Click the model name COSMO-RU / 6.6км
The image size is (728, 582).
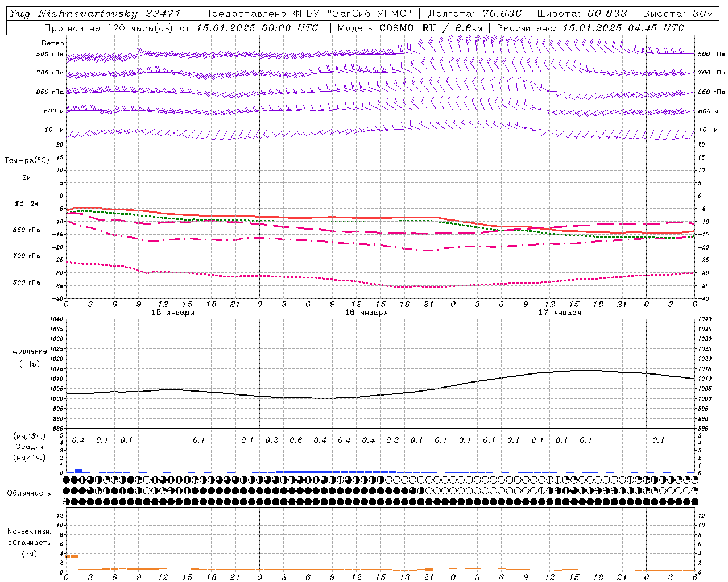pyautogui.click(x=431, y=28)
